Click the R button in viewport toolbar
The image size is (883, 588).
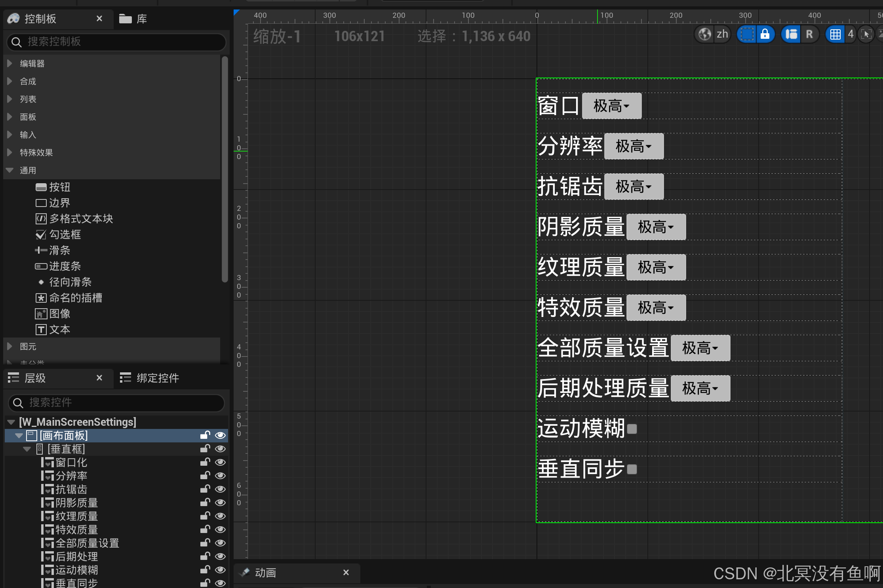809,34
